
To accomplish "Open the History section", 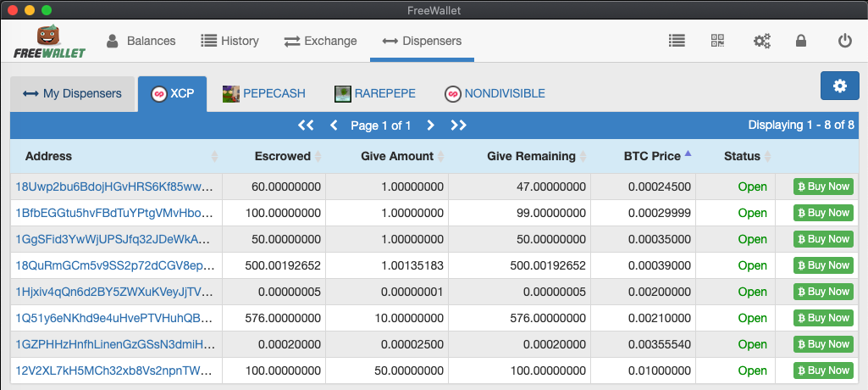I will point(229,41).
